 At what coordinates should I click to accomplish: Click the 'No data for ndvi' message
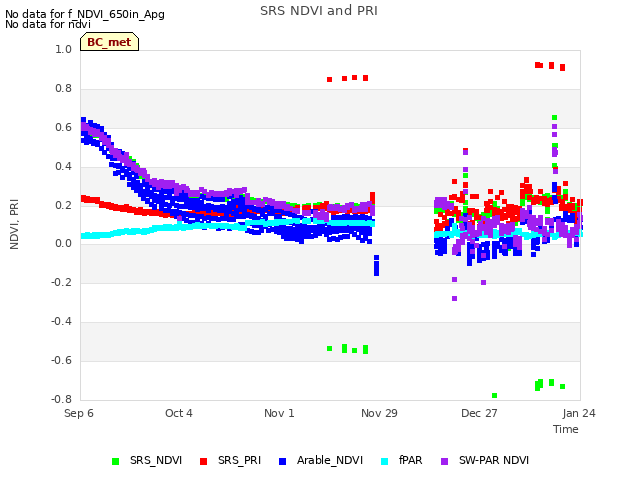[x=48, y=24]
